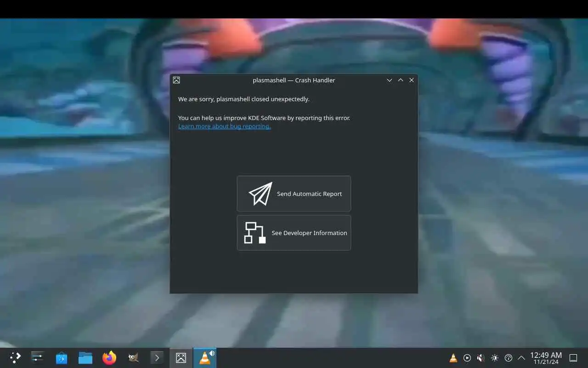588x368 pixels.
Task: Launch Konsole terminal from the taskbar
Action: (x=157, y=357)
